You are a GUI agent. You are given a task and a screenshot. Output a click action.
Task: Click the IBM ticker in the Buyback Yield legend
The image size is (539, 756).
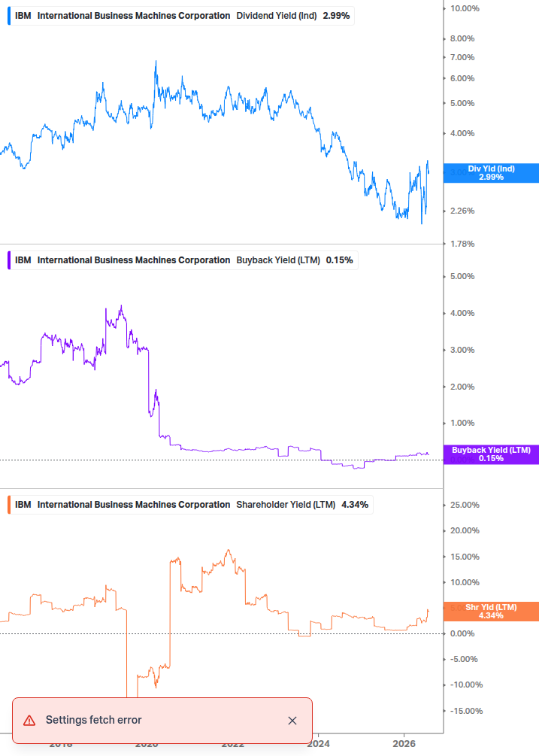[x=23, y=260]
